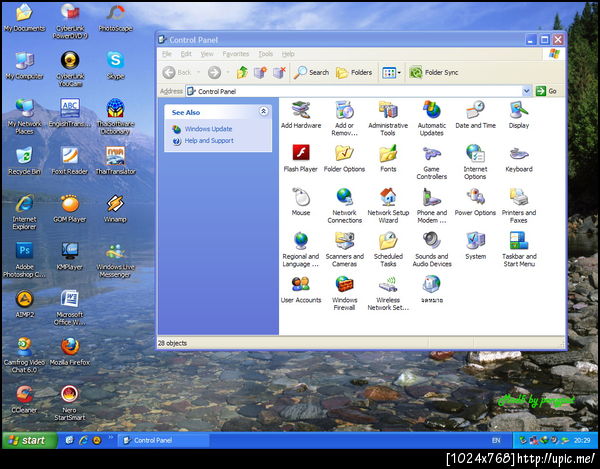
Task: Open Administrative Tools icon
Action: click(x=388, y=119)
